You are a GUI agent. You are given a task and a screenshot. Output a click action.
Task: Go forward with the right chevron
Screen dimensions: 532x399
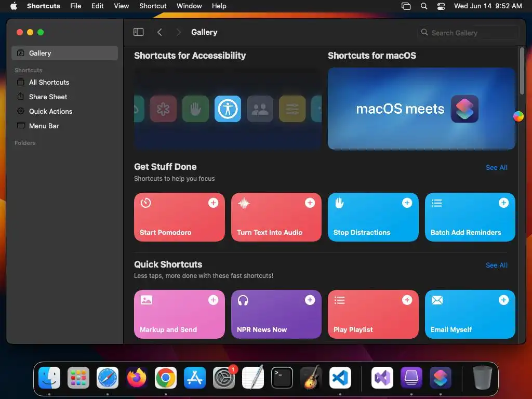pos(179,32)
